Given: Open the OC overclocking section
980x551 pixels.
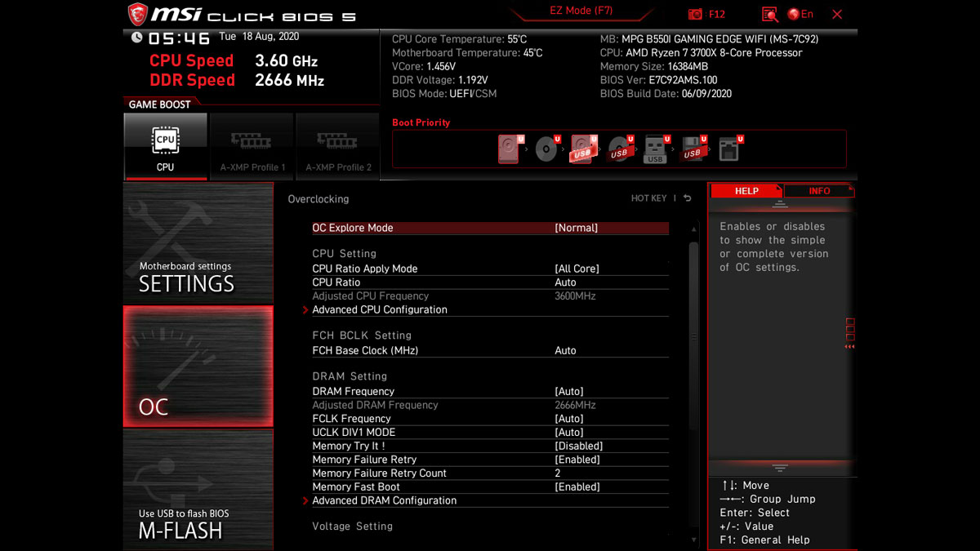Looking at the screenshot, I should (198, 367).
